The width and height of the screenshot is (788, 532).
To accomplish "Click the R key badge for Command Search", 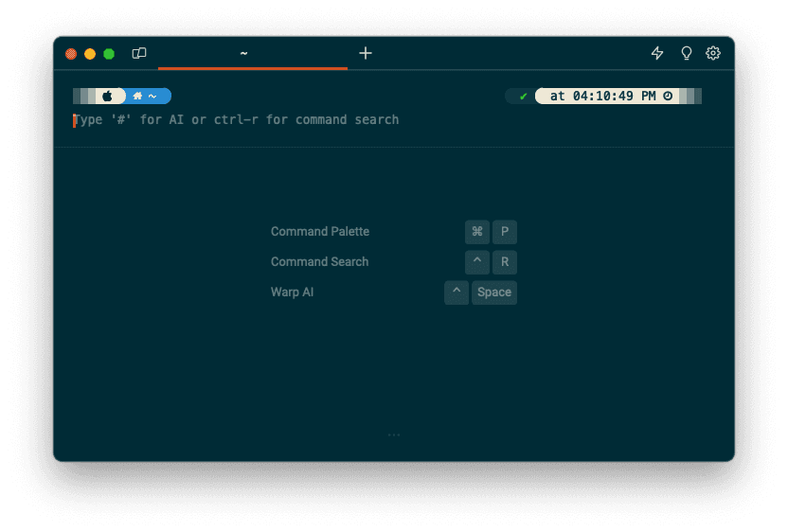I will point(505,262).
